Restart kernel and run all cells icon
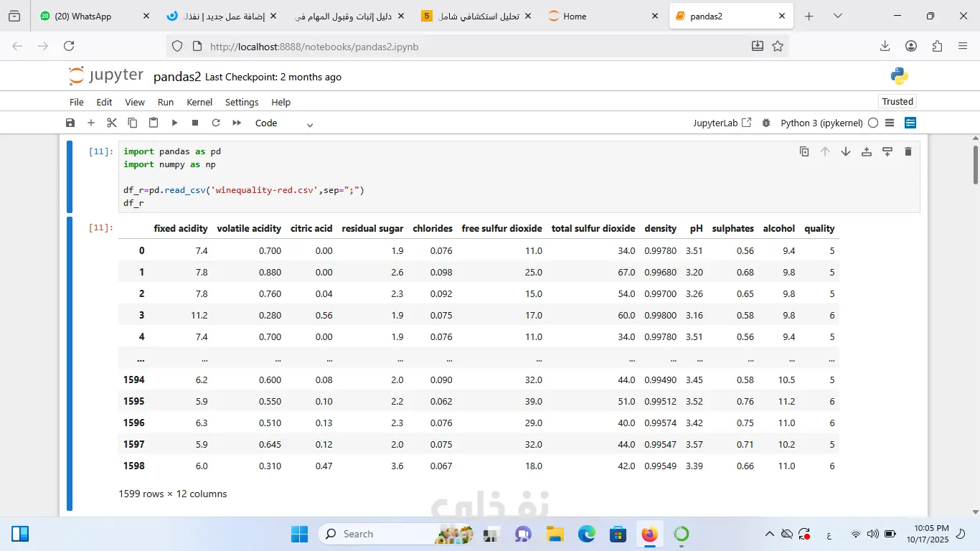This screenshot has height=551, width=980. [x=237, y=123]
